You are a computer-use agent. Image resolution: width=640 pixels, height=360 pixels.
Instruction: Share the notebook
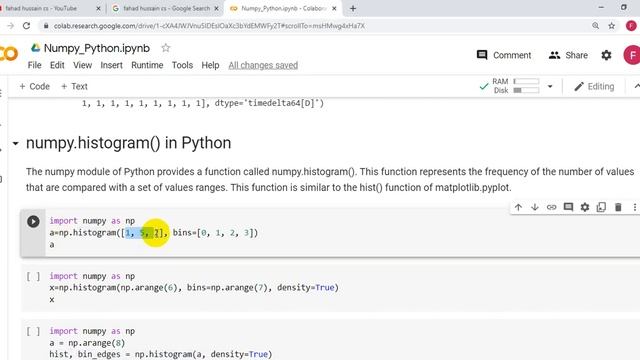pos(568,55)
